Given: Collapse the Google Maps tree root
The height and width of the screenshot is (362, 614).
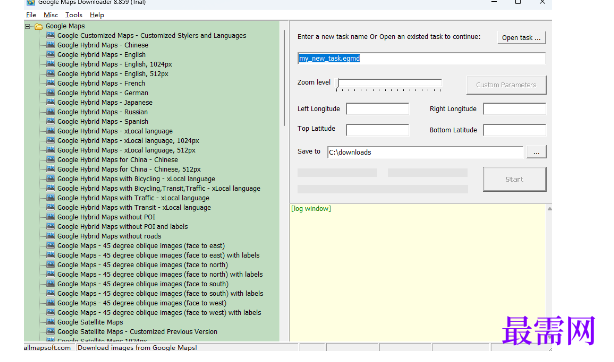Looking at the screenshot, I should point(27,27).
